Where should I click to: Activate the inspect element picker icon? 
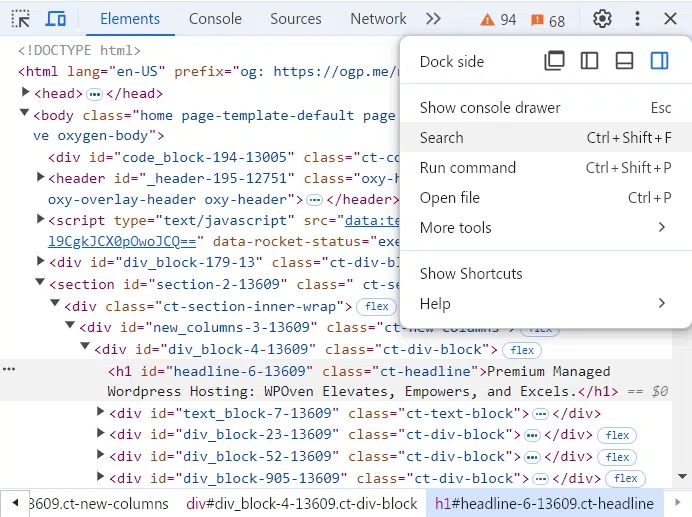click(21, 19)
